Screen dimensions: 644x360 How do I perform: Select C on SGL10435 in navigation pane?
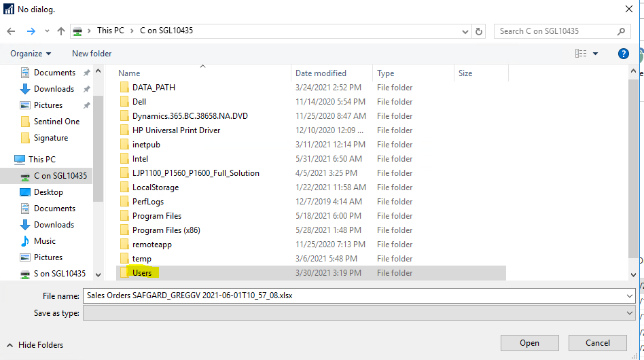[x=60, y=176]
